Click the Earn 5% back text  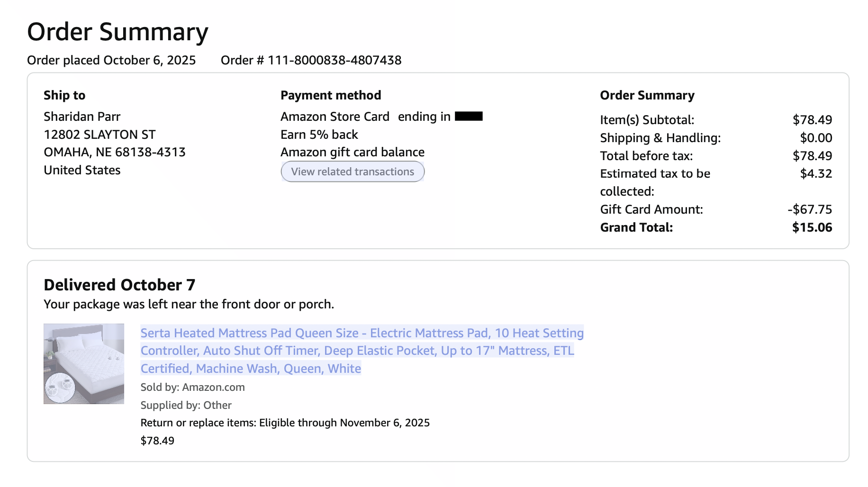319,135
